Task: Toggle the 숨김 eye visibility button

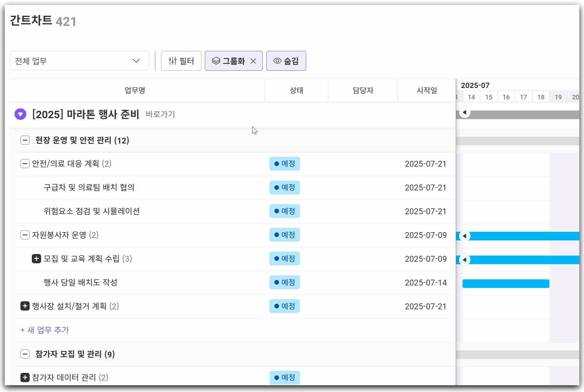Action: (x=286, y=61)
